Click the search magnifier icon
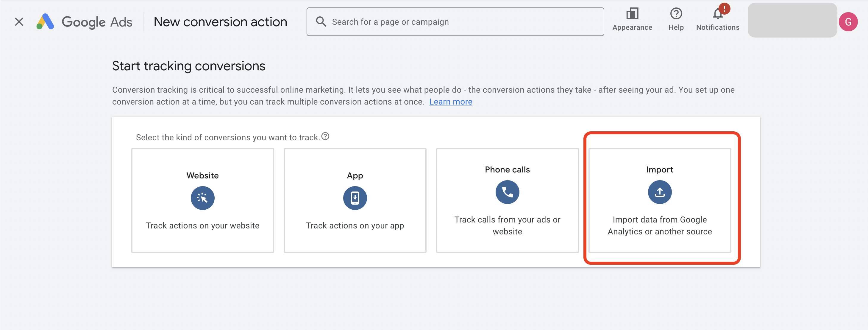Screen dimensions: 868x330 click(x=321, y=21)
